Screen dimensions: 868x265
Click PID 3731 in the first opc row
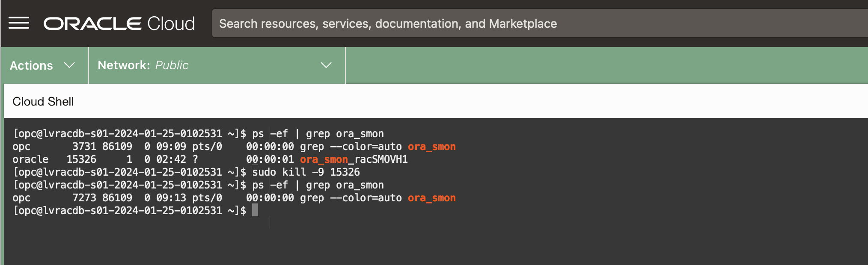(84, 147)
